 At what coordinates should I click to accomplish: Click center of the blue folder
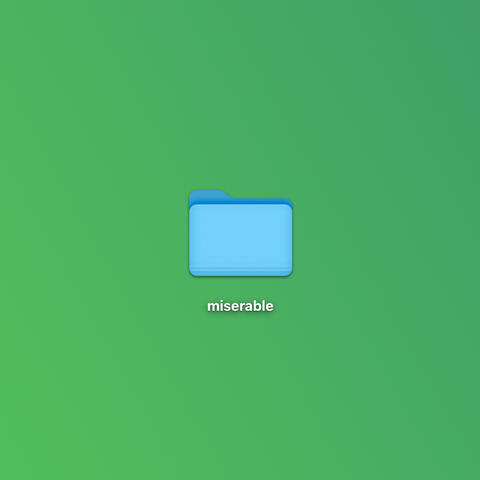pyautogui.click(x=241, y=233)
